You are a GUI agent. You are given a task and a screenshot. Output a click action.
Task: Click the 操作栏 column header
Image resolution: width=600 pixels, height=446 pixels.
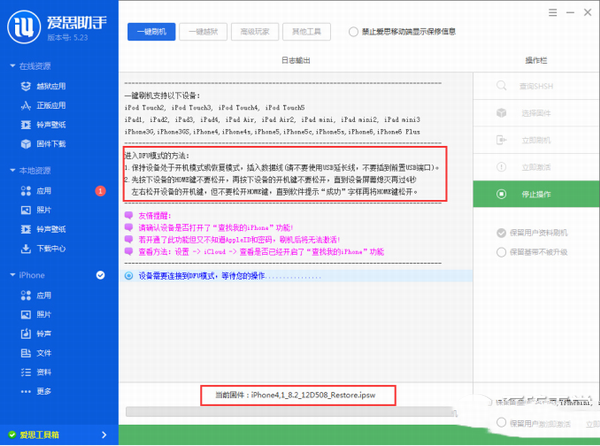click(x=536, y=60)
